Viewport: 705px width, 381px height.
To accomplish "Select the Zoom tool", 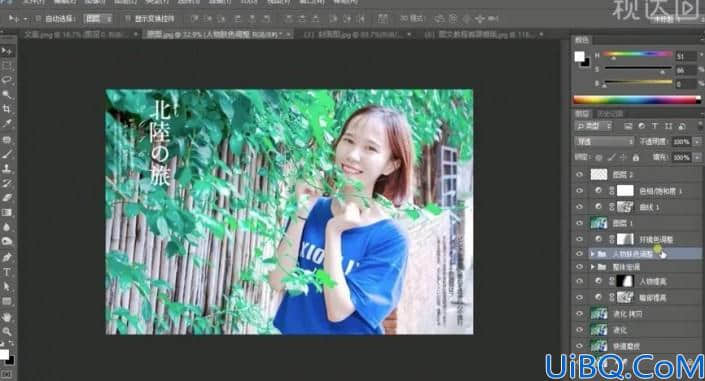I will point(7,332).
